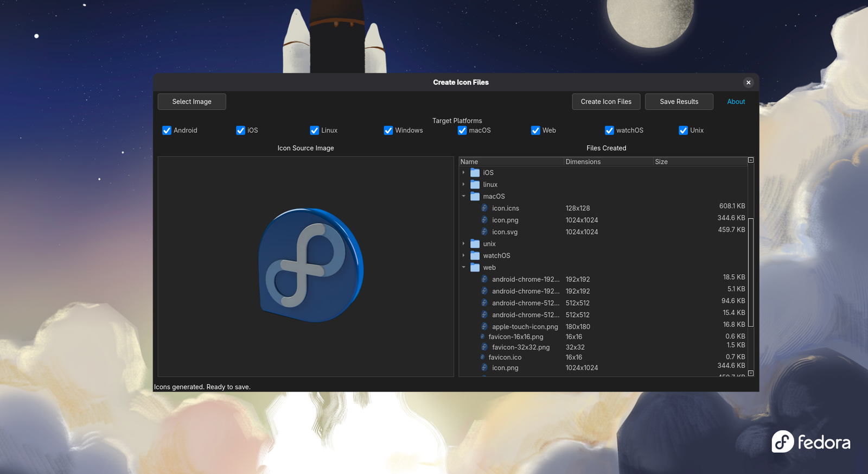The width and height of the screenshot is (868, 474).
Task: Click the 16.8 KB size value
Action: (x=734, y=325)
